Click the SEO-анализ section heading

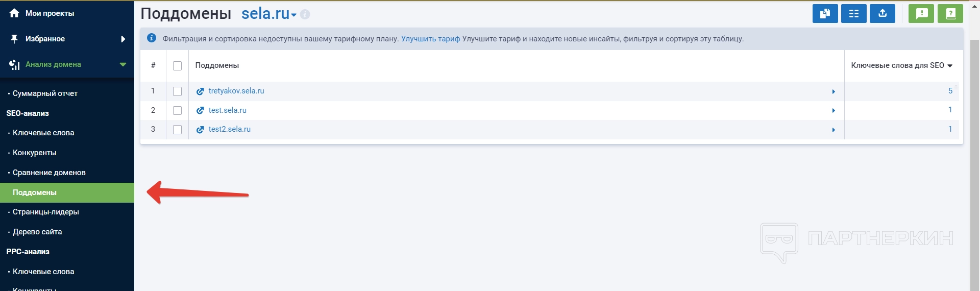[28, 113]
